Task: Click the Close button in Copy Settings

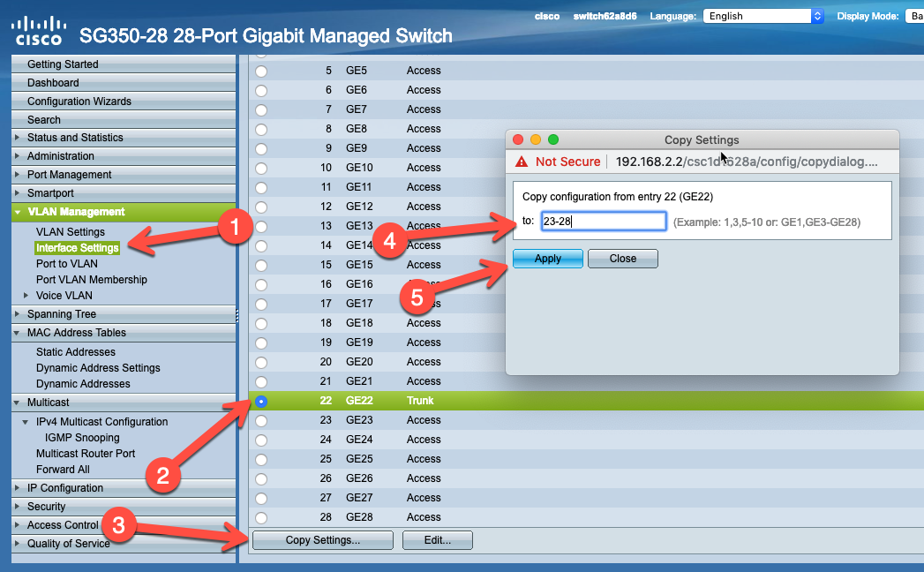Action: tap(623, 259)
